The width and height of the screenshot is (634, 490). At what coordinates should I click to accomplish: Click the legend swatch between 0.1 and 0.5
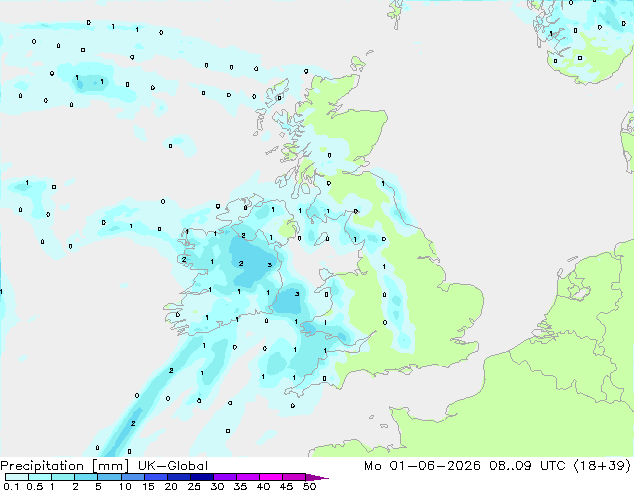[x=17, y=477]
